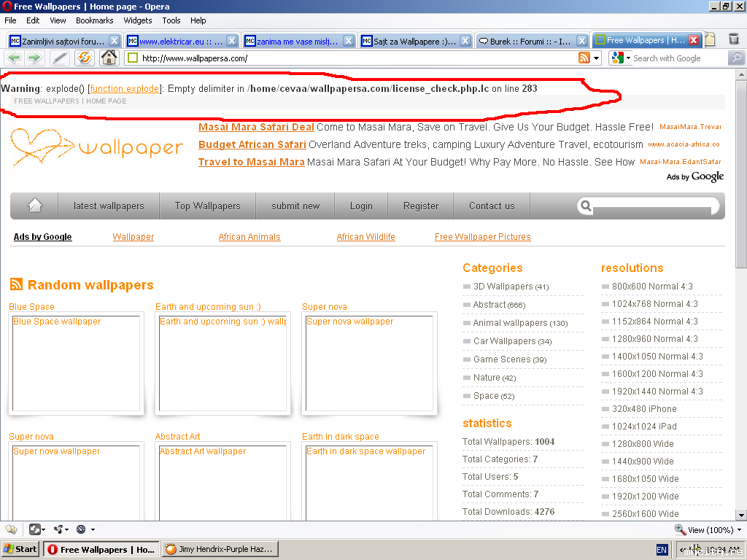Click the search magnifier button in Opera toolbar

[x=736, y=58]
